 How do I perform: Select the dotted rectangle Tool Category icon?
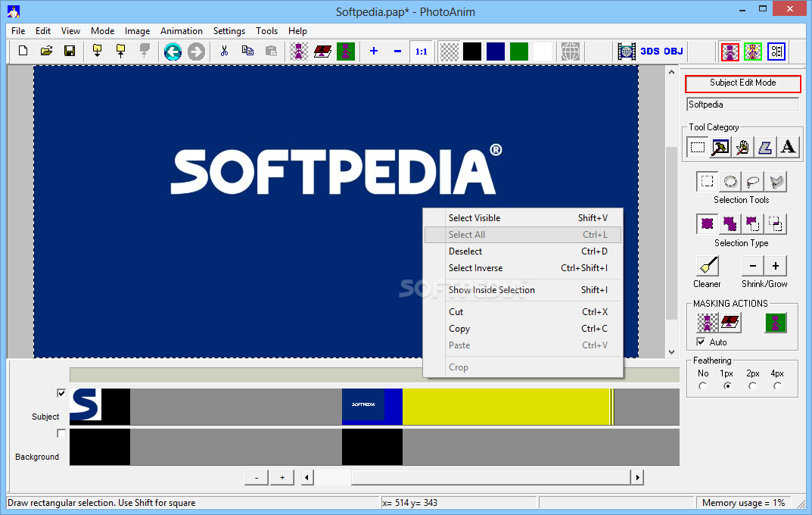[698, 147]
